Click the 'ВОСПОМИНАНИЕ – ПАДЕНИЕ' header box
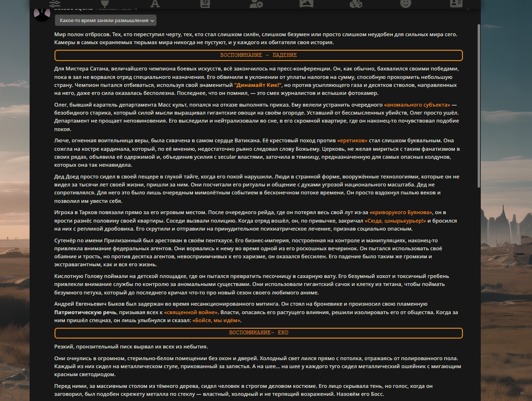This screenshot has width=532, height=401. (258, 55)
